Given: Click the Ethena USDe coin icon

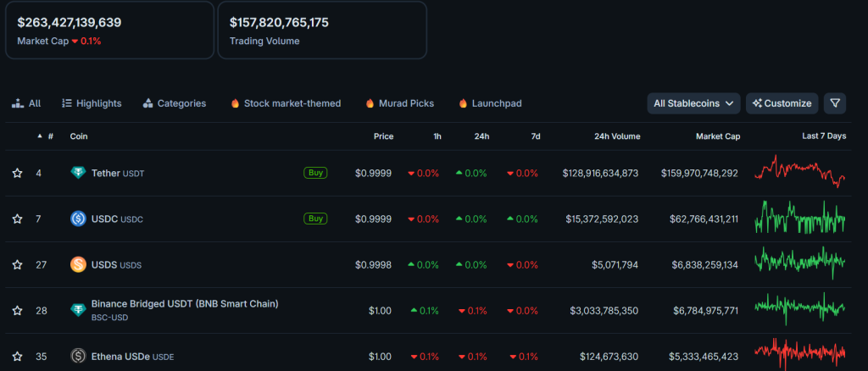Looking at the screenshot, I should (78, 357).
